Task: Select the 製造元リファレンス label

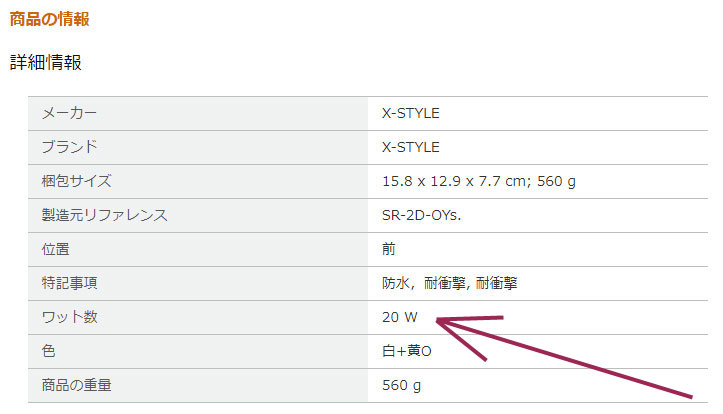Action: tap(105, 215)
